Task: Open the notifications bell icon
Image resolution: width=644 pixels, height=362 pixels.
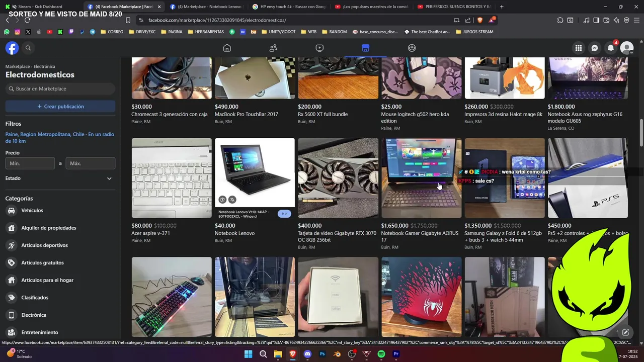Action: pyautogui.click(x=611, y=48)
